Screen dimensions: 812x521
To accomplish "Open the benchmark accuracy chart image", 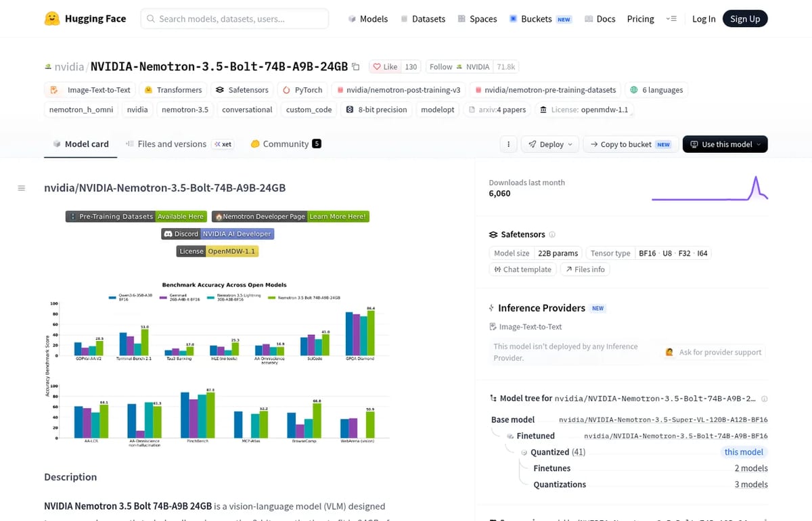I will pyautogui.click(x=217, y=362).
